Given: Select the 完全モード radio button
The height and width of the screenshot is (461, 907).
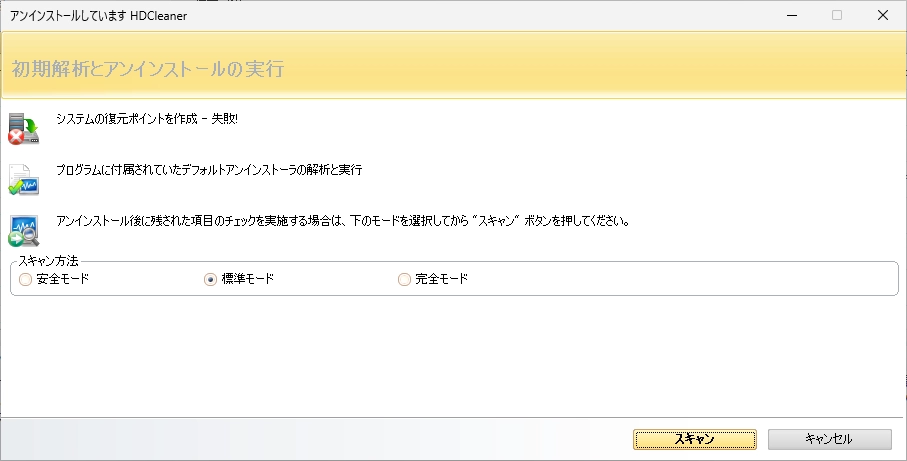Looking at the screenshot, I should (404, 279).
